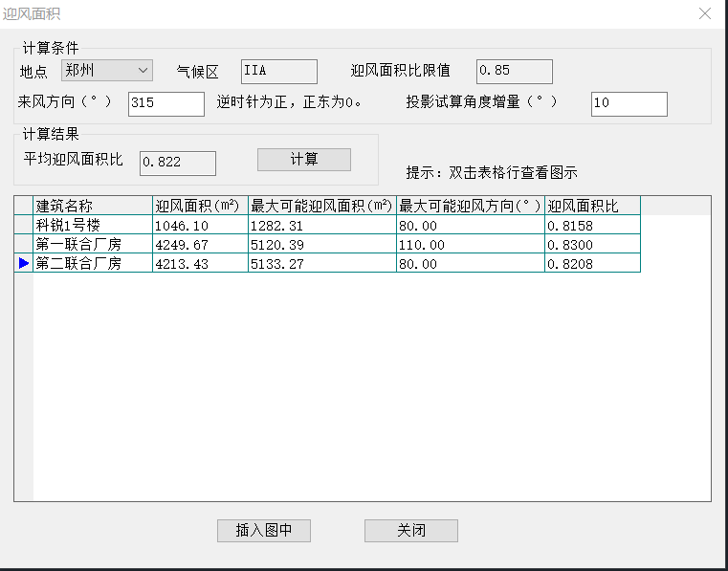Open the 地点 dropdown showing 郑州
Viewport: 728px width, 571px height.
pyautogui.click(x=106, y=71)
